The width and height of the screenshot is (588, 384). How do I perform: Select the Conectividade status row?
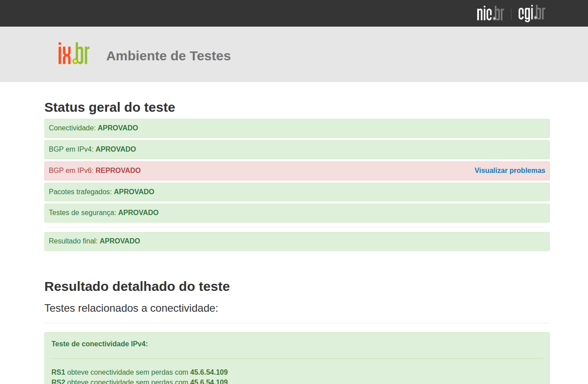click(x=297, y=128)
